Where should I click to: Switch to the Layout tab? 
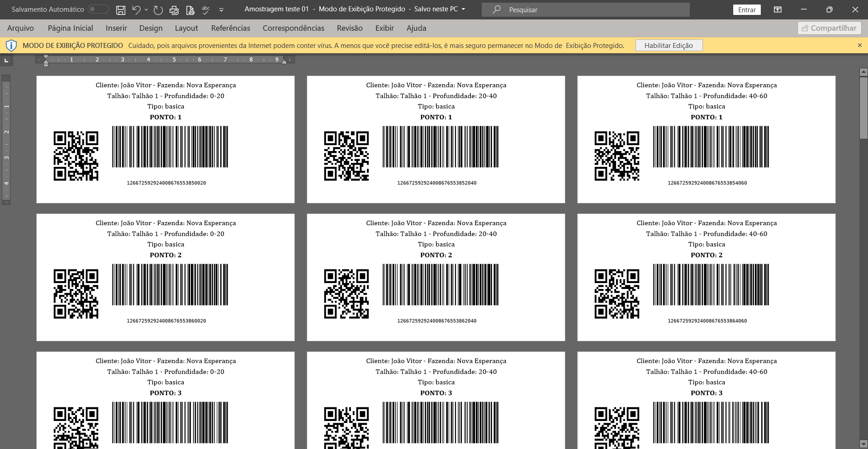tap(186, 28)
